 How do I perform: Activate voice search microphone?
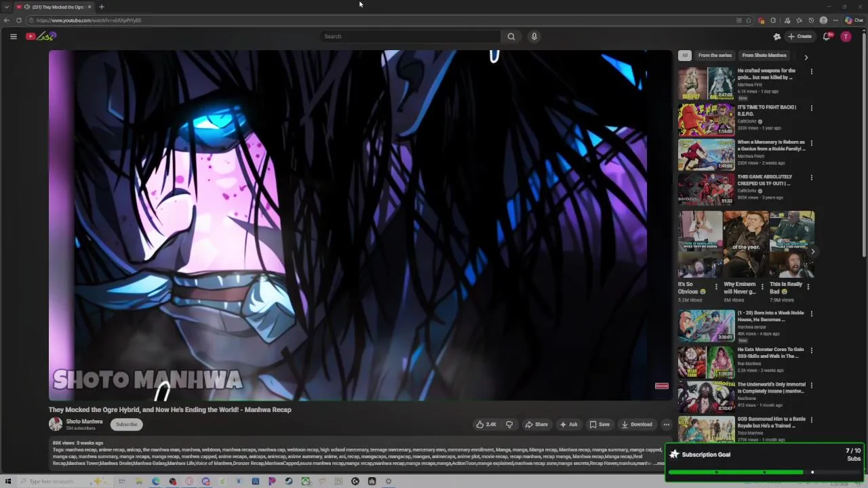(x=534, y=37)
